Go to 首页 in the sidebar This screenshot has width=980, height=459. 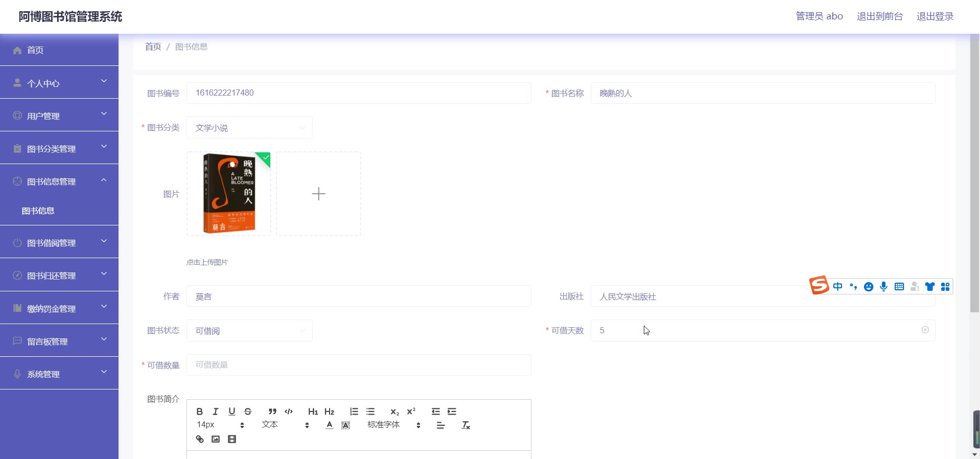(x=59, y=50)
